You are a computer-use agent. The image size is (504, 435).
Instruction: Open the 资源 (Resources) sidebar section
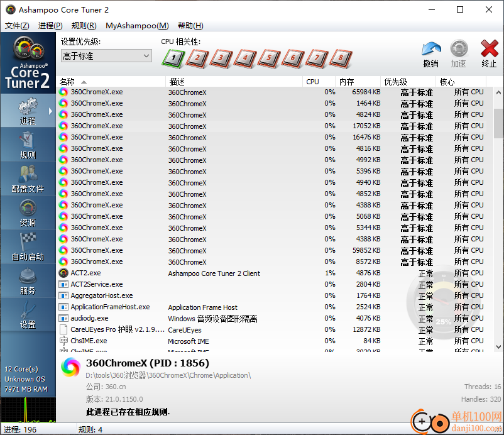[x=28, y=213]
